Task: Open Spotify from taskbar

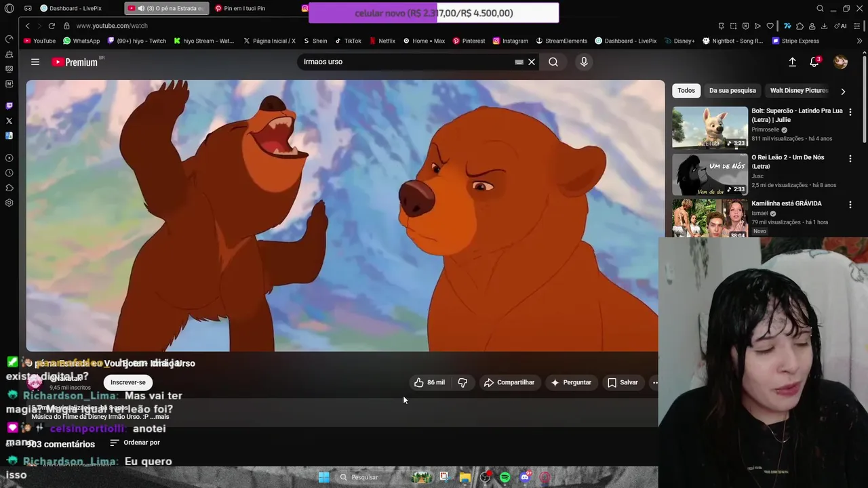Action: (505, 477)
